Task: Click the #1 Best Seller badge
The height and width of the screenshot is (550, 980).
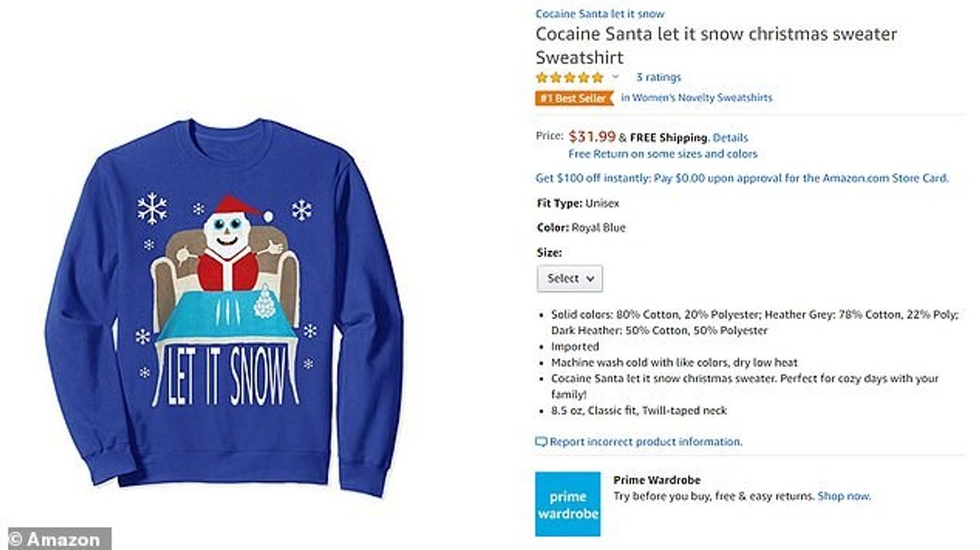Action: pos(574,98)
